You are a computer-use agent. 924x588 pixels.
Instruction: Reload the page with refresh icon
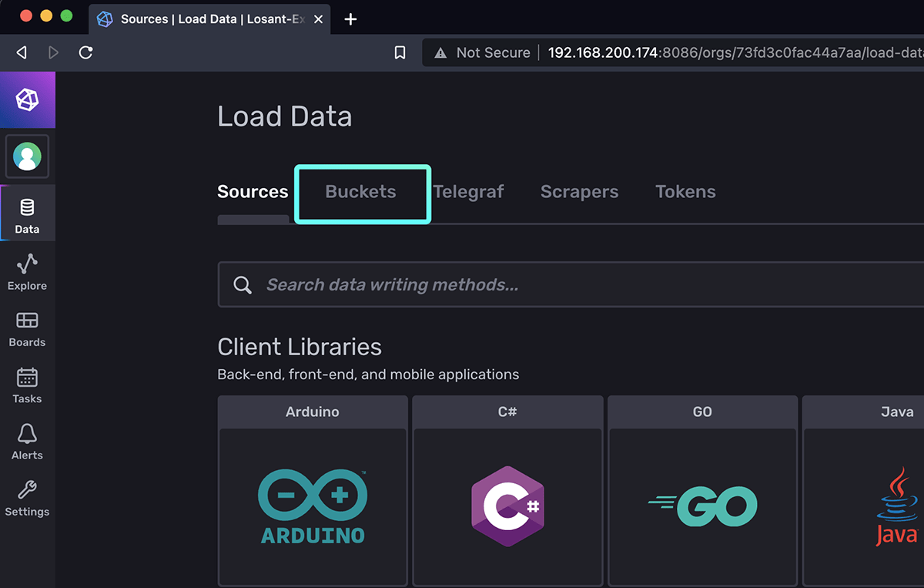[85, 52]
